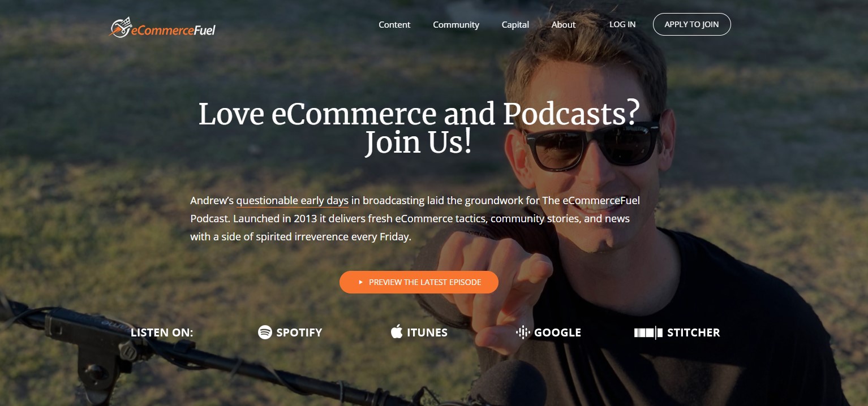Click the eCommerceFuel rocket logo icon
The width and height of the screenshot is (868, 406).
pyautogui.click(x=120, y=27)
